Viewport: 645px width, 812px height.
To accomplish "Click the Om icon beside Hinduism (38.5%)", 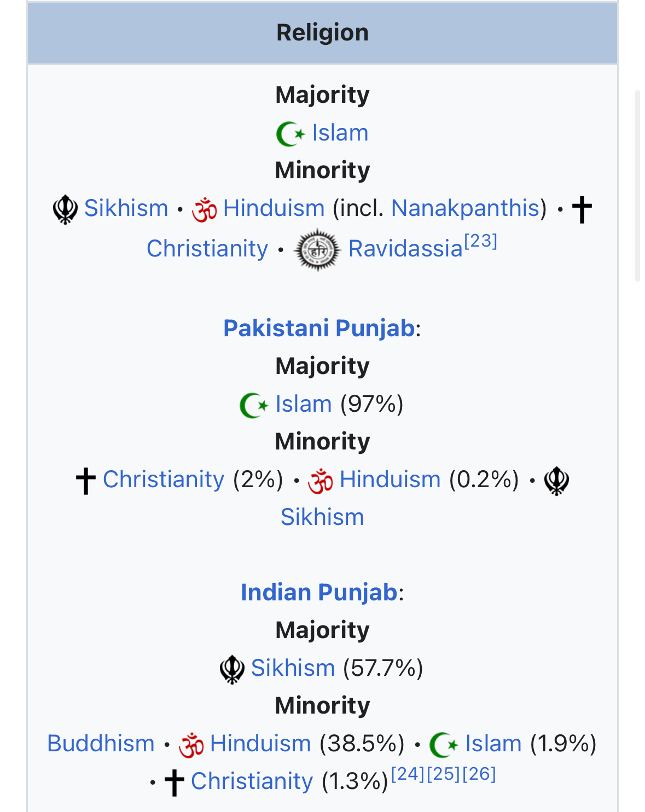I will pyautogui.click(x=191, y=745).
